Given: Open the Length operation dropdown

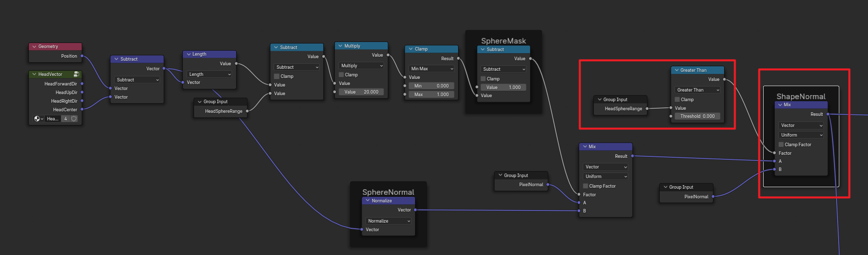Looking at the screenshot, I should click(x=210, y=74).
